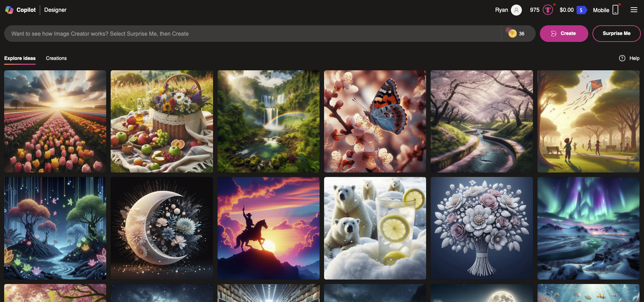
Task: Click the boosts coin icon
Action: click(512, 34)
